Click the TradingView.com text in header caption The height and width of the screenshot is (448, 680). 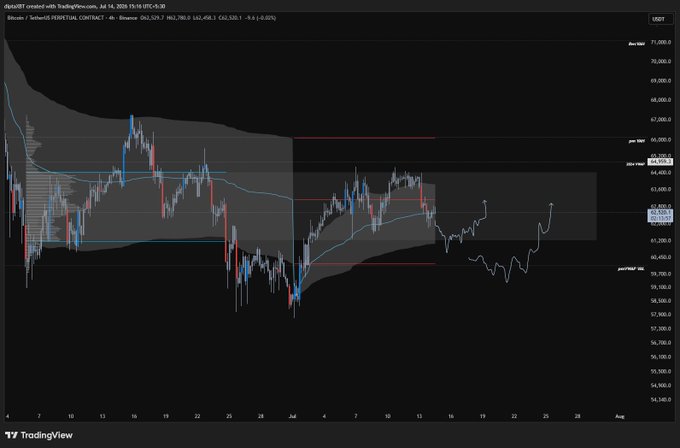[77, 6]
